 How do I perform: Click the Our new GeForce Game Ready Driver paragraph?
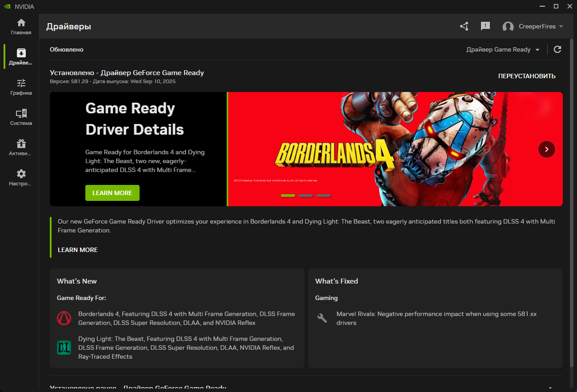306,226
